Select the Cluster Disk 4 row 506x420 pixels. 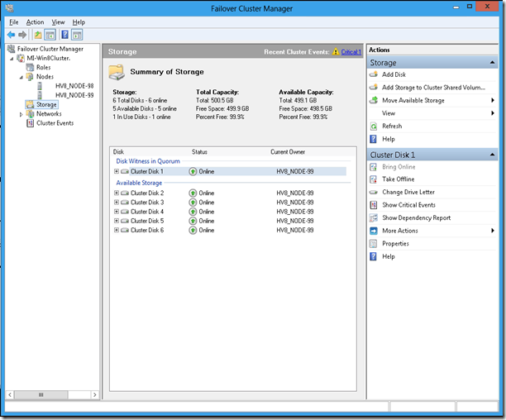coord(230,212)
